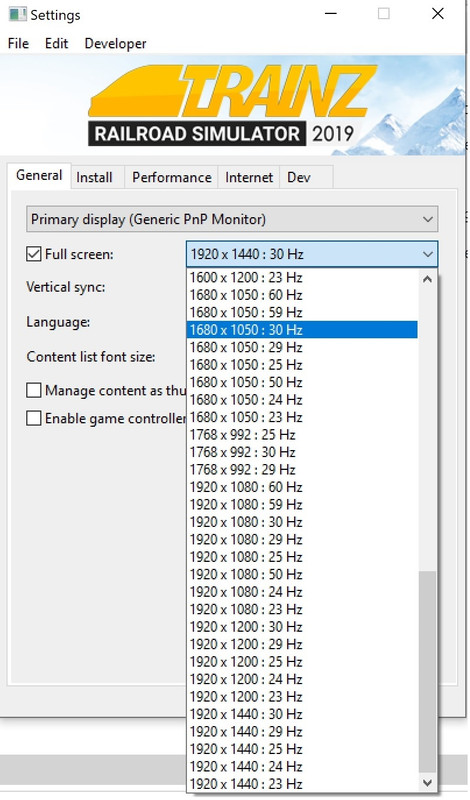This screenshot has height=800, width=470.
Task: Select 1680 x 1050 : 60 Hz
Action: click(x=303, y=295)
